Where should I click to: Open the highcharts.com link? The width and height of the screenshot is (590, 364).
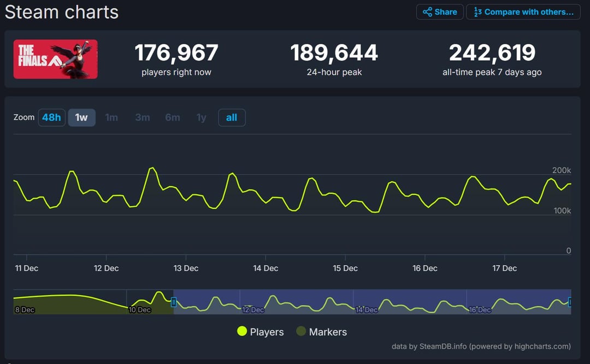(538, 346)
